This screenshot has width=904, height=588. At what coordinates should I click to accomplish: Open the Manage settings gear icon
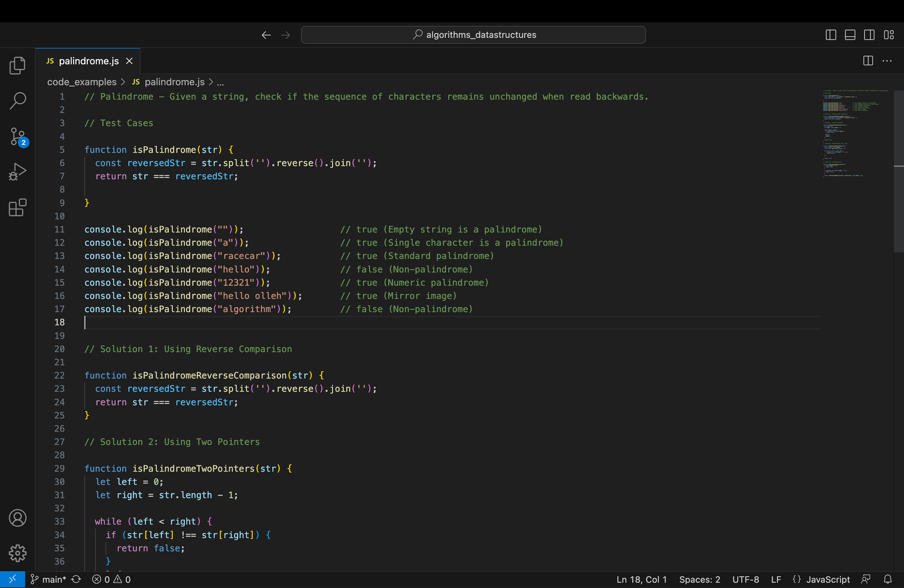[17, 553]
